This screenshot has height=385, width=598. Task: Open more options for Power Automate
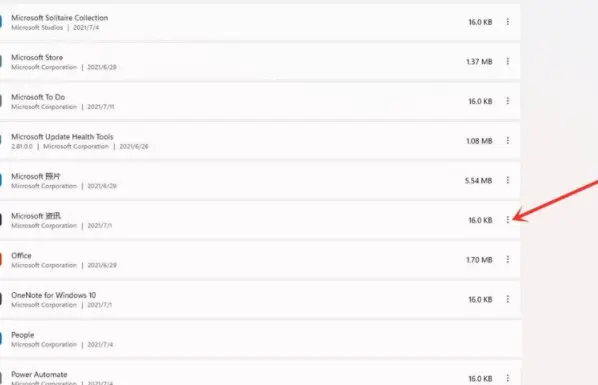(x=508, y=378)
